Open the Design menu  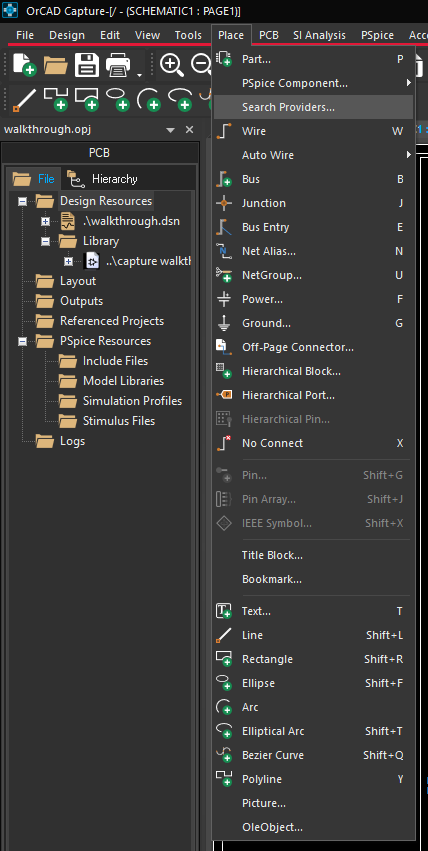click(x=67, y=35)
